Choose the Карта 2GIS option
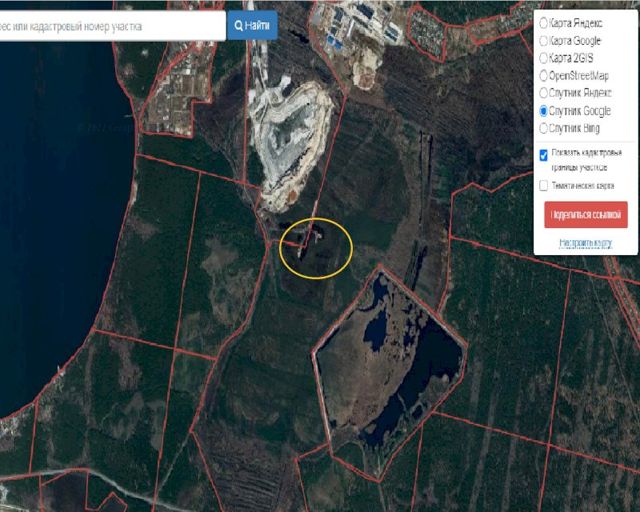Viewport: 640px width, 512px height. click(544, 58)
